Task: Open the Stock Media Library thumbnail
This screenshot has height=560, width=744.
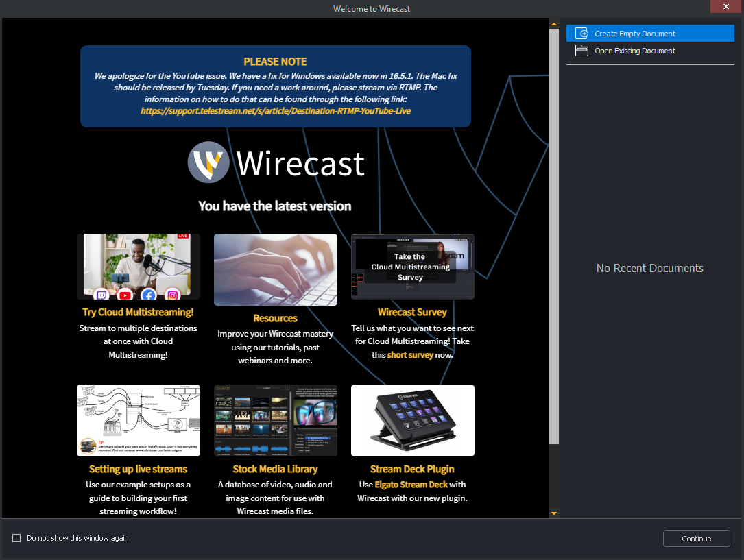Action: tap(276, 421)
